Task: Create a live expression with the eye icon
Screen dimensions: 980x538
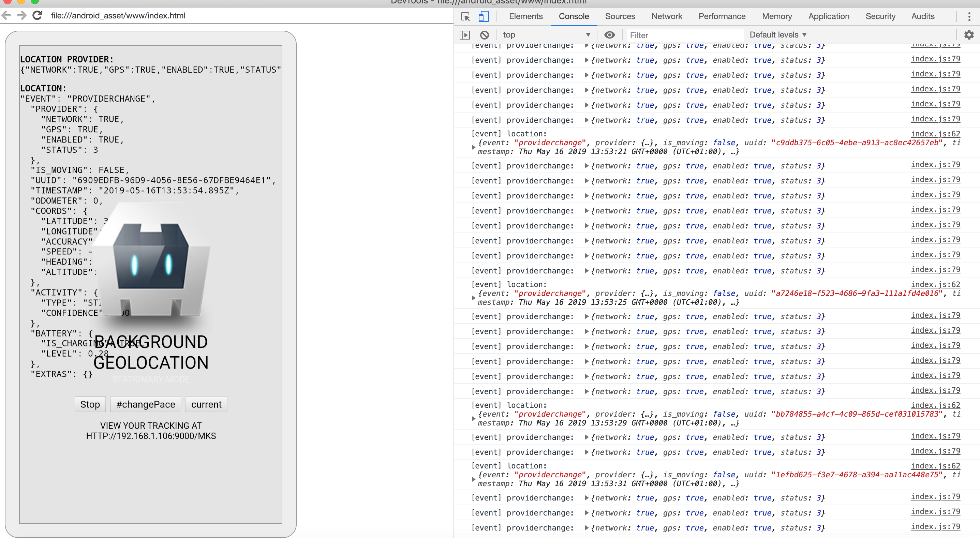Action: (x=609, y=35)
